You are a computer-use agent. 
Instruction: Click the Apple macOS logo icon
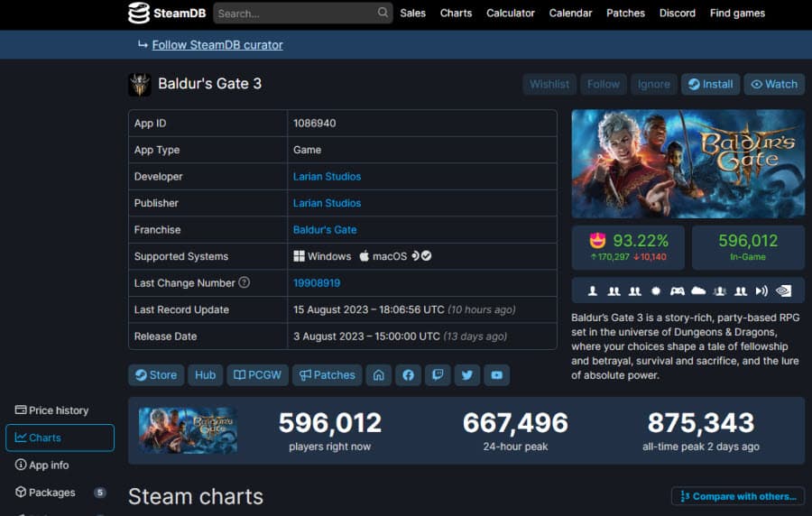(x=364, y=255)
